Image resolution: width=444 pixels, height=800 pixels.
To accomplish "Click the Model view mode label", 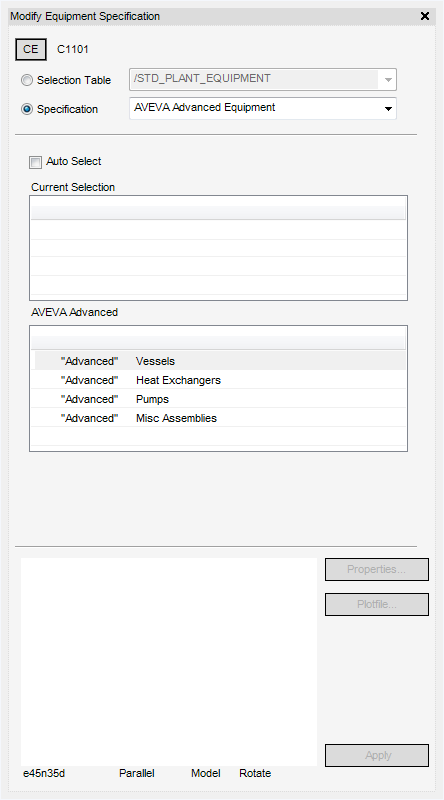I will click(206, 773).
